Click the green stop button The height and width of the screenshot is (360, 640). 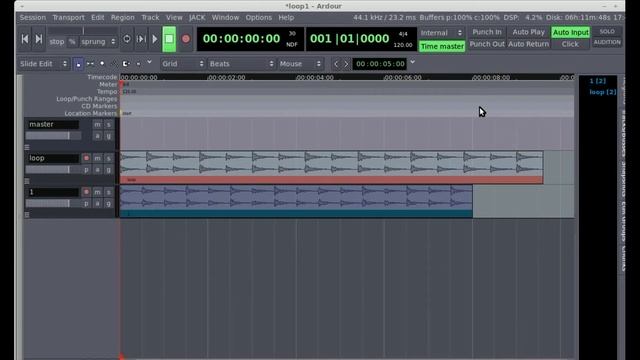[x=169, y=39]
